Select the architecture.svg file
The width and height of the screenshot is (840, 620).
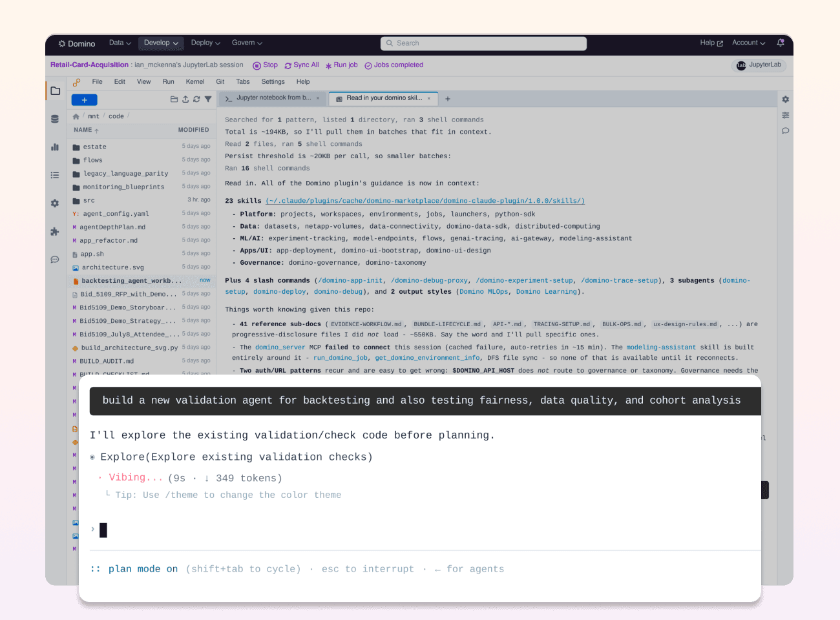(x=141, y=267)
